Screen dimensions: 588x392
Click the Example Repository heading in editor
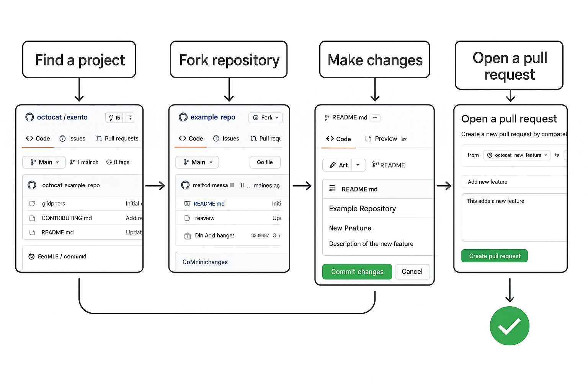pyautogui.click(x=363, y=209)
